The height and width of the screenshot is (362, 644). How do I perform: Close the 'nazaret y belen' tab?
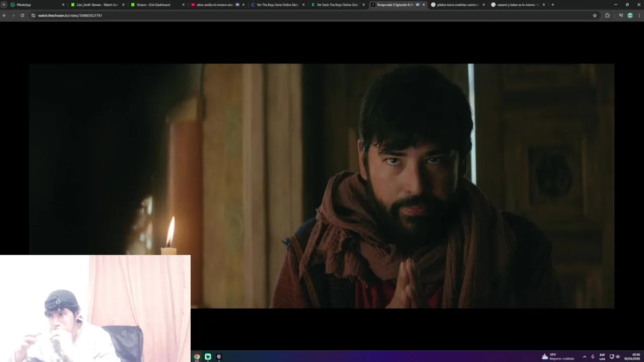543,5
